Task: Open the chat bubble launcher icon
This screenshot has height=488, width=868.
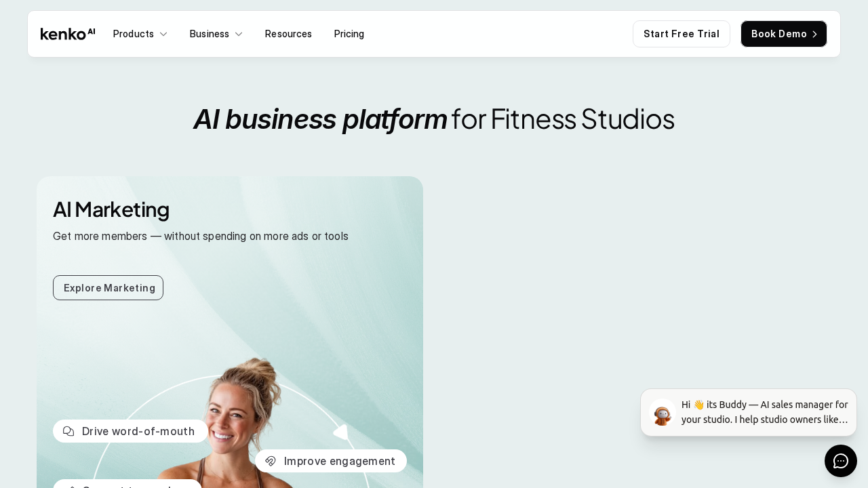Action: point(841,461)
